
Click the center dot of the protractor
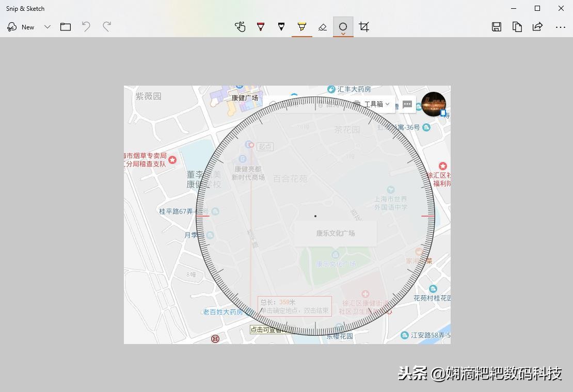coord(315,216)
